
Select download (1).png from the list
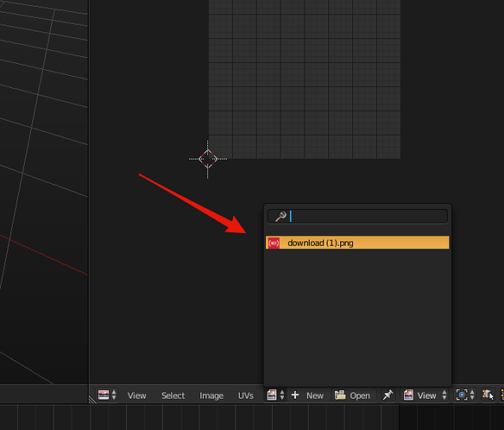(357, 243)
